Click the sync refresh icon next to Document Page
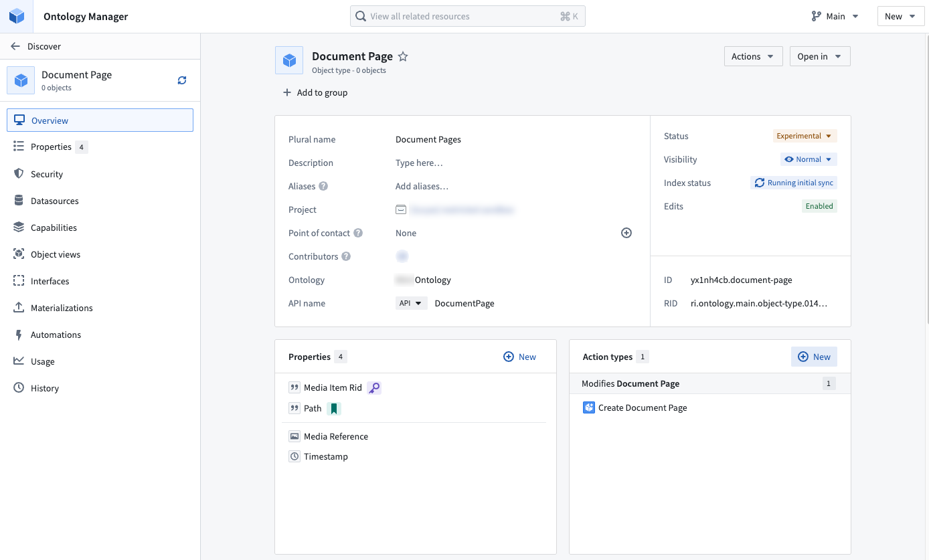 (x=181, y=79)
